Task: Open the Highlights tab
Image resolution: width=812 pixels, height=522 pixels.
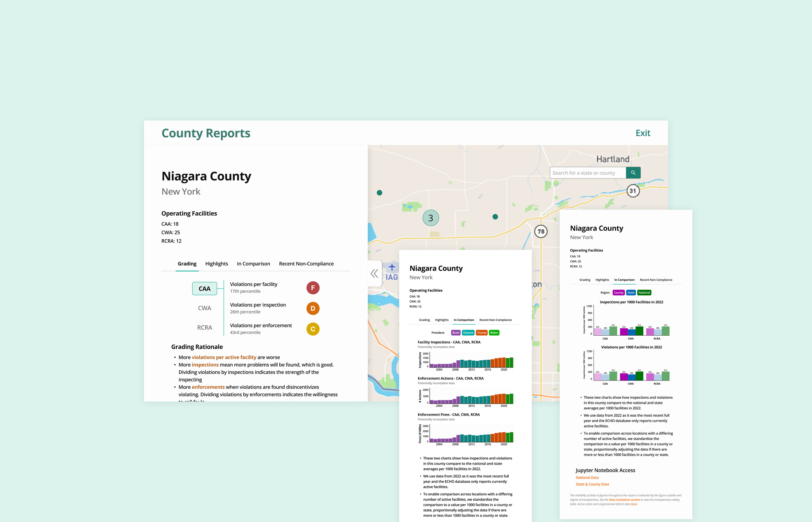Action: [216, 264]
